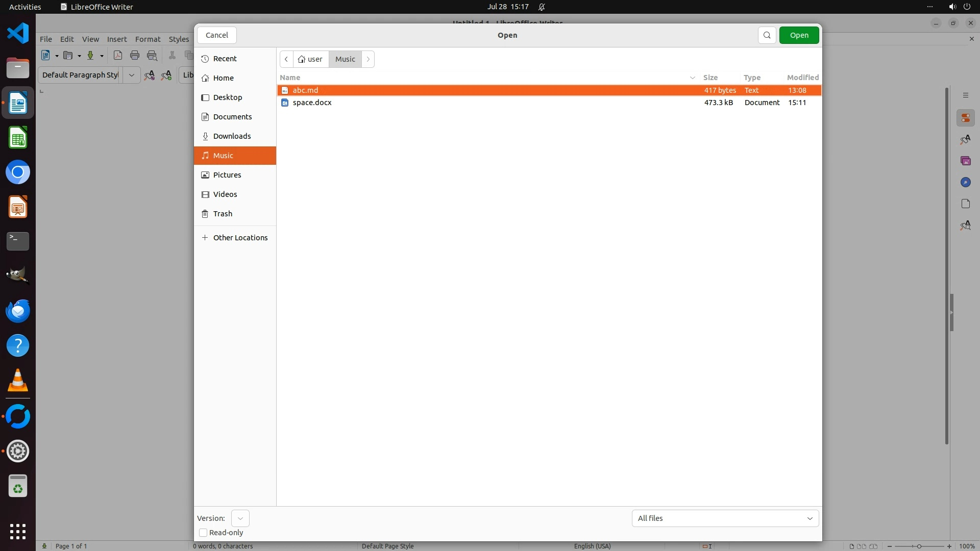Click the Print toolbar icon

[x=135, y=56]
